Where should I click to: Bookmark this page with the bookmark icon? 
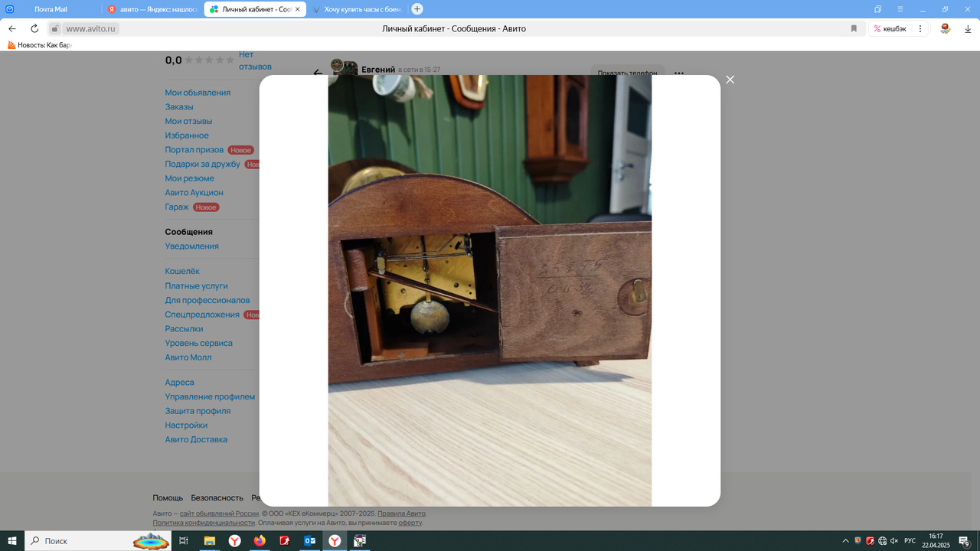click(x=854, y=28)
